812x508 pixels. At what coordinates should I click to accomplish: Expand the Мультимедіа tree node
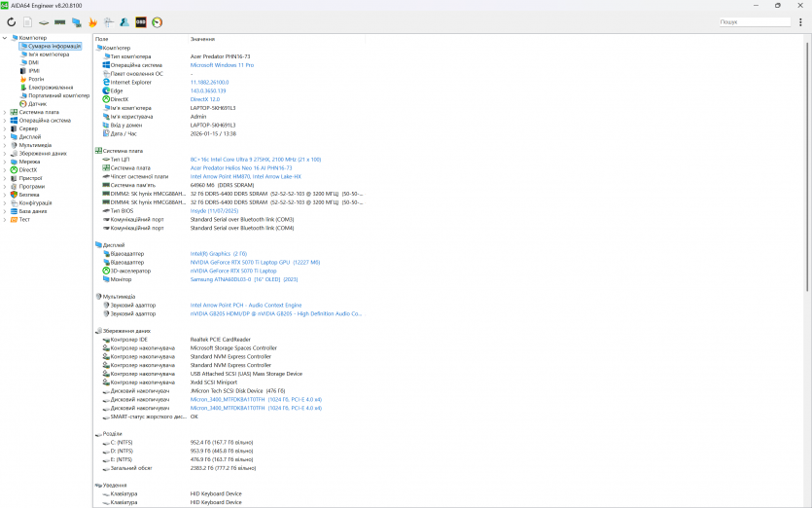click(x=5, y=145)
